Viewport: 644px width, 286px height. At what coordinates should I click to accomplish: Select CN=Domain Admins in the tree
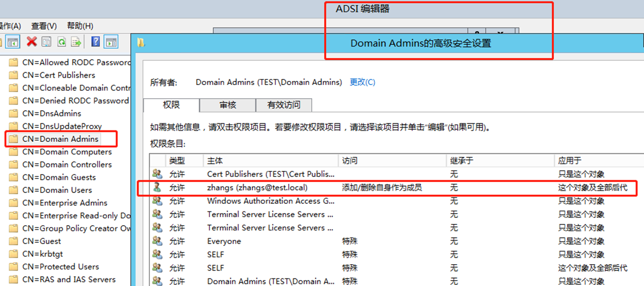[x=60, y=138]
